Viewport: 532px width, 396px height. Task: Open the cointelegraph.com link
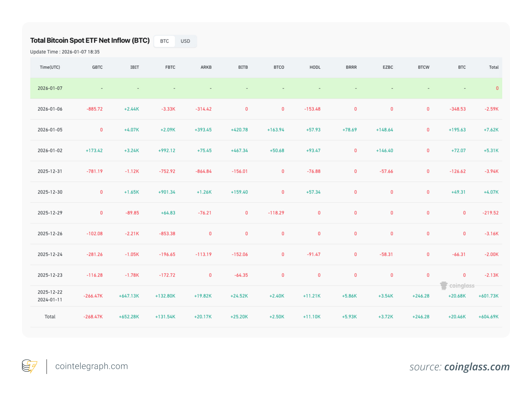click(91, 366)
